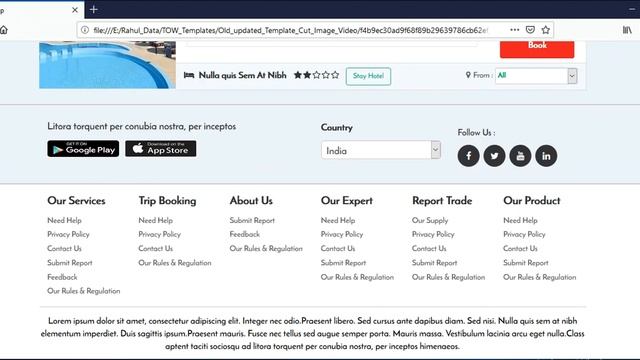Click the hotel star rating
The image size is (640, 360).
tap(316, 75)
